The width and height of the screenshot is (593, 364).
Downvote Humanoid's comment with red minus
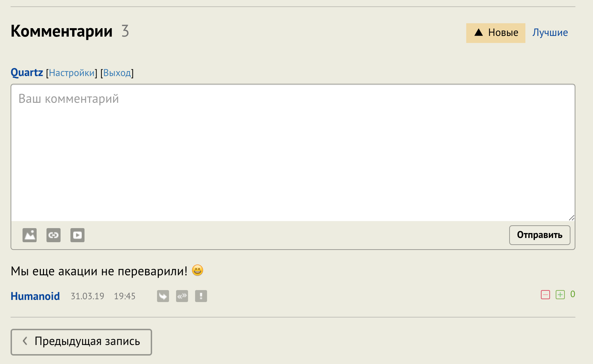pos(545,295)
